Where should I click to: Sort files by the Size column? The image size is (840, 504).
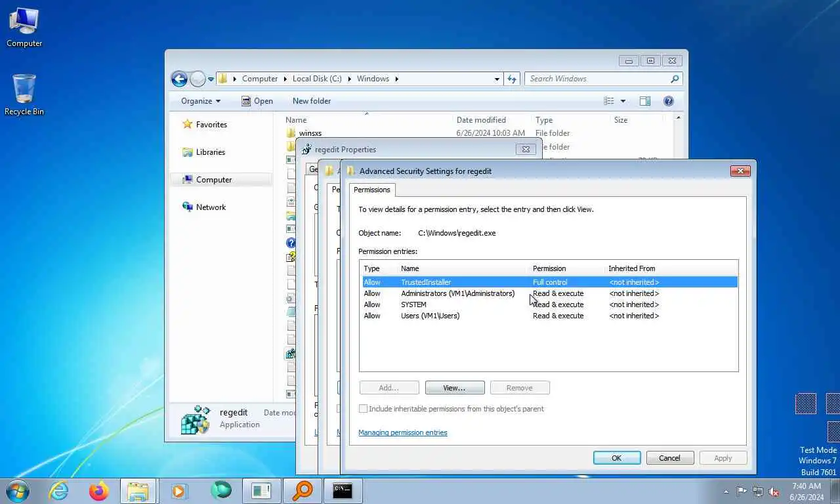point(621,120)
